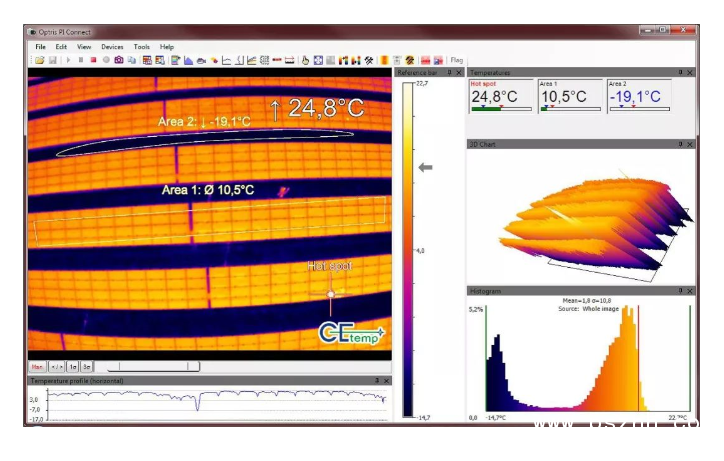Select the 3σ scaling button
Screen dimensions: 724x461
click(87, 367)
